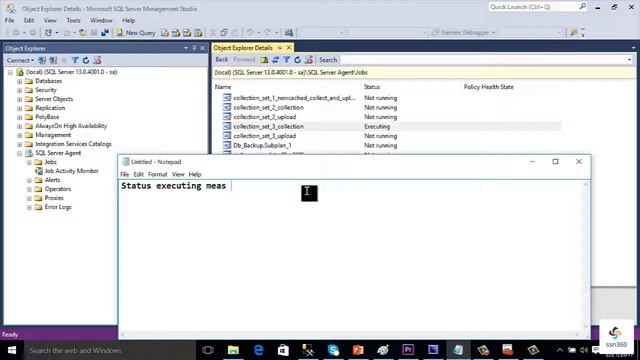Click the Name column header
This screenshot has width=640, height=360.
click(223, 87)
